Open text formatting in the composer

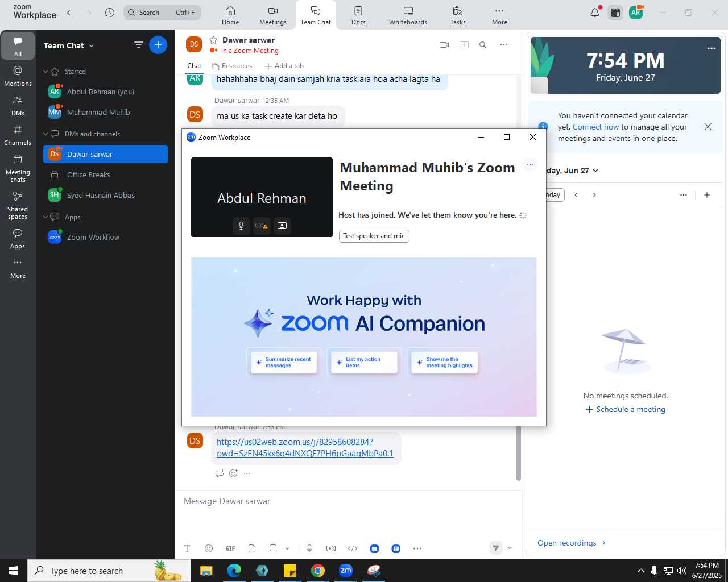187,548
